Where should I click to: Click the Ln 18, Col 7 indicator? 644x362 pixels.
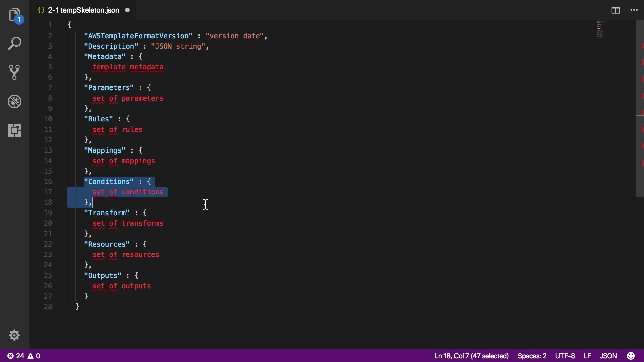click(471, 356)
